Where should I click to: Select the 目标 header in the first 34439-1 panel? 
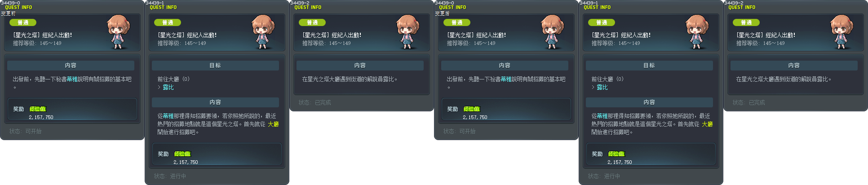click(215, 66)
